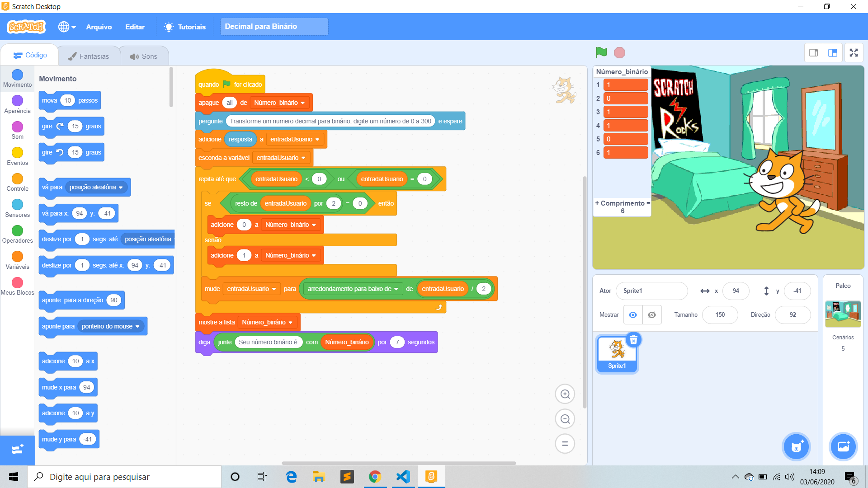Open the Arquivo (File) menu
The height and width of the screenshot is (488, 868).
pyautogui.click(x=99, y=27)
